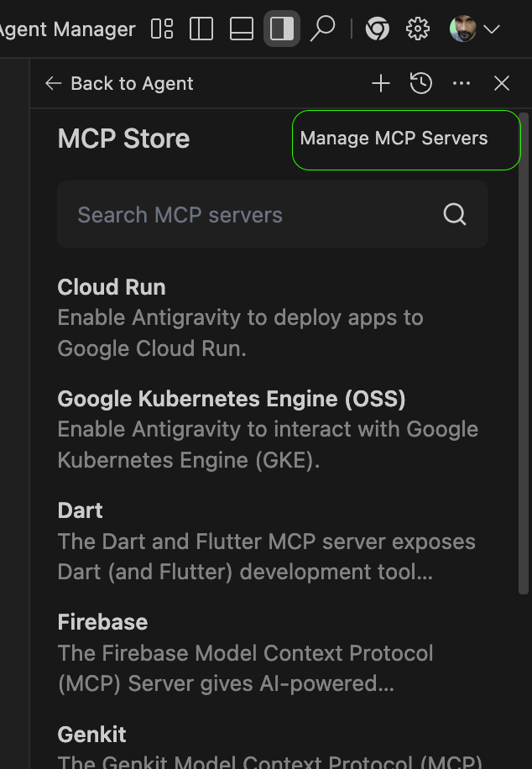Click the MCP Store list scrollbar
The width and height of the screenshot is (532, 769).
pos(524,353)
